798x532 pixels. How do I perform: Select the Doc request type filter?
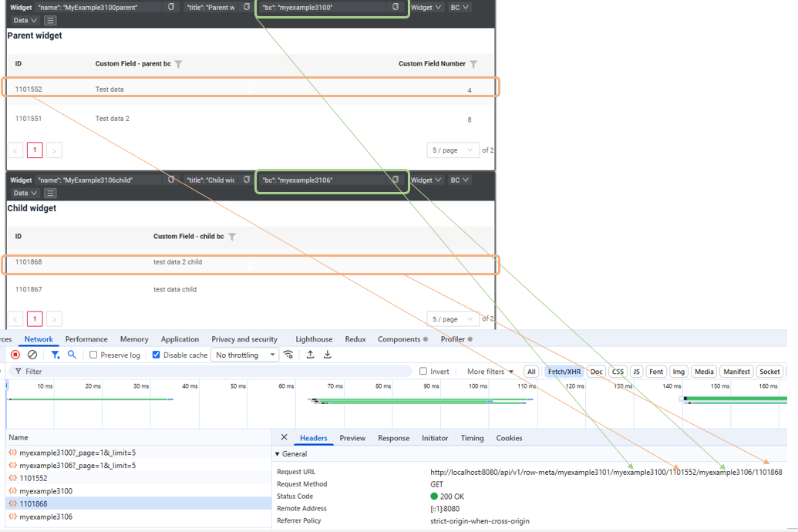596,372
